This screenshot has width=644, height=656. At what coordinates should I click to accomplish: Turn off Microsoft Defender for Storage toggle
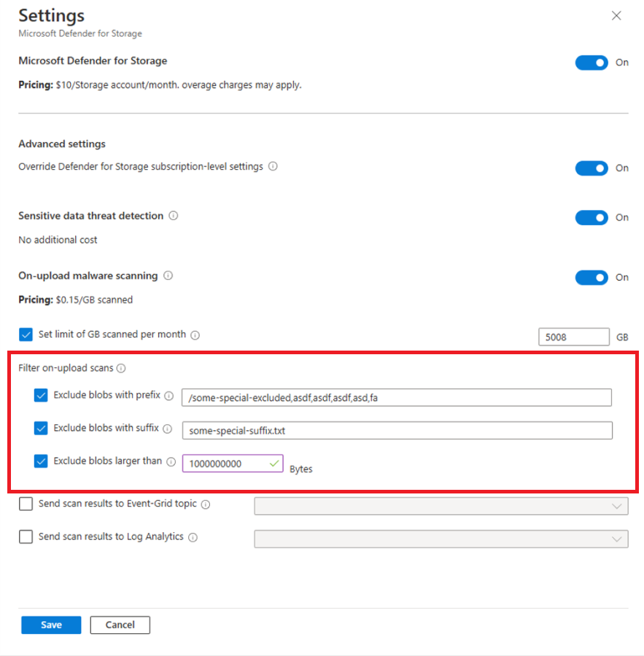[591, 63]
